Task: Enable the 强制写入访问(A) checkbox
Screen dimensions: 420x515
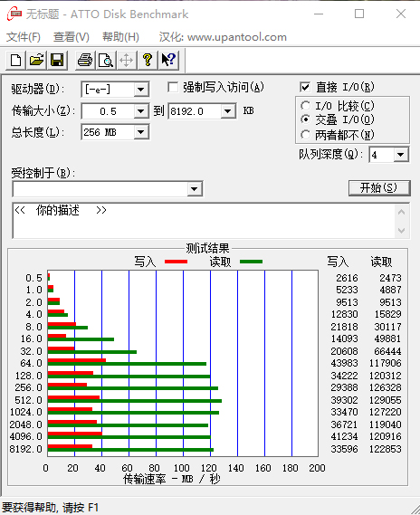Action: tap(173, 88)
